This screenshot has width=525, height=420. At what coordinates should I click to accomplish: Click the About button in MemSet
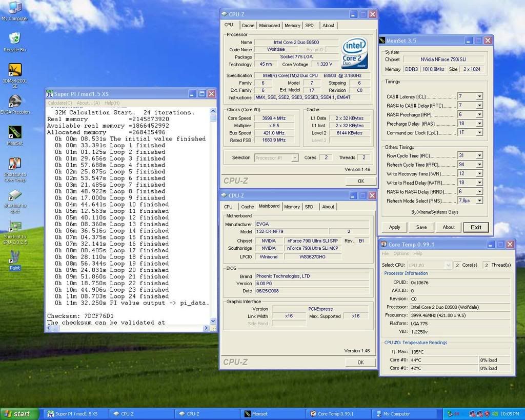pyautogui.click(x=449, y=227)
